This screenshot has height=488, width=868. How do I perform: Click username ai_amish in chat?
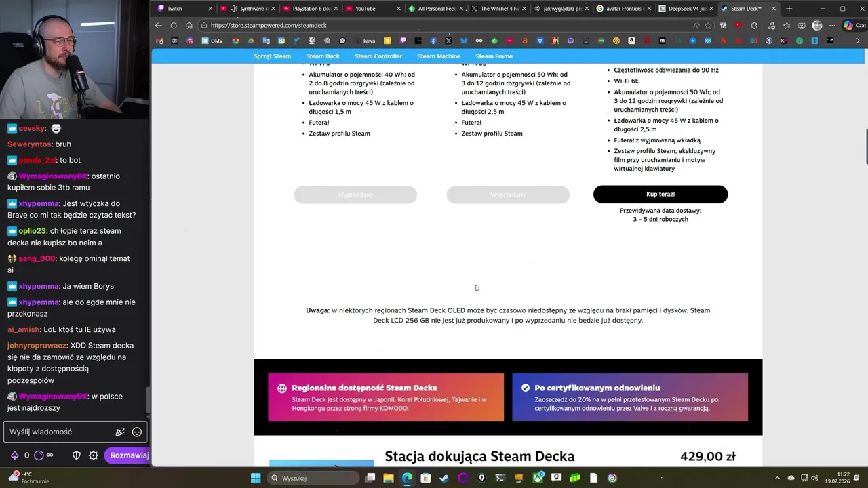point(24,329)
